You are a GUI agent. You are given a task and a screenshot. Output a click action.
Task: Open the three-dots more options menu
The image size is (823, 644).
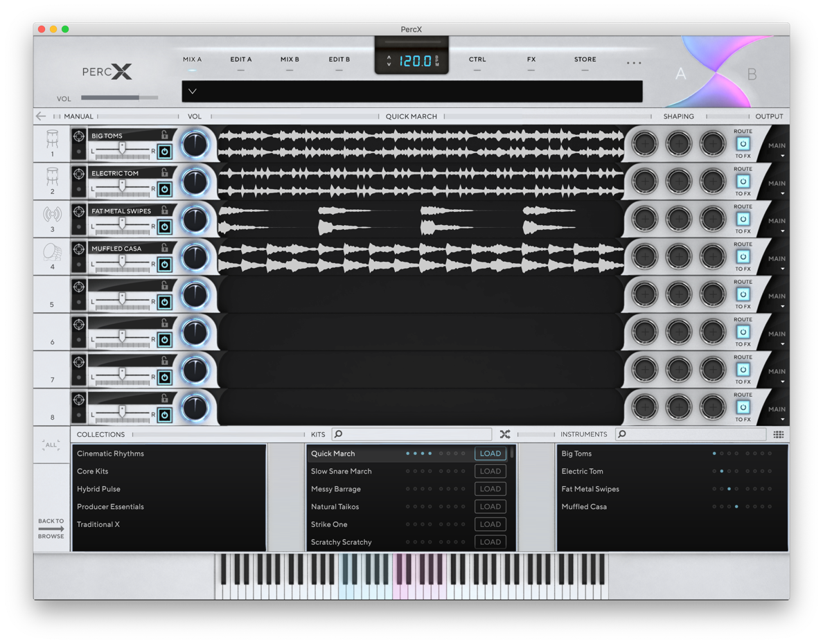633,63
